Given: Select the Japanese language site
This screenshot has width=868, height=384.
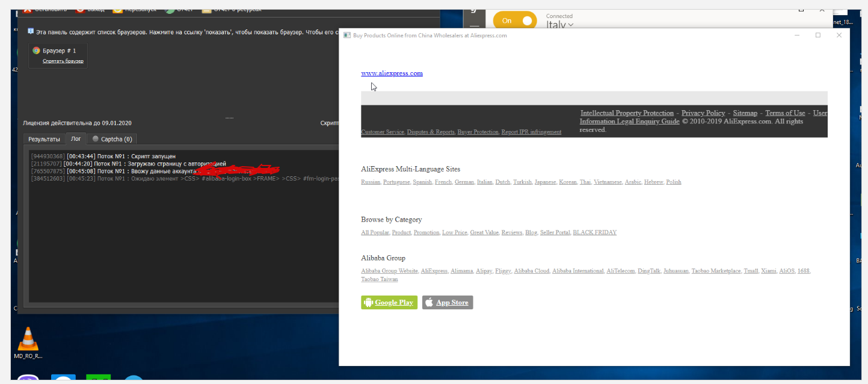Looking at the screenshot, I should coord(546,182).
